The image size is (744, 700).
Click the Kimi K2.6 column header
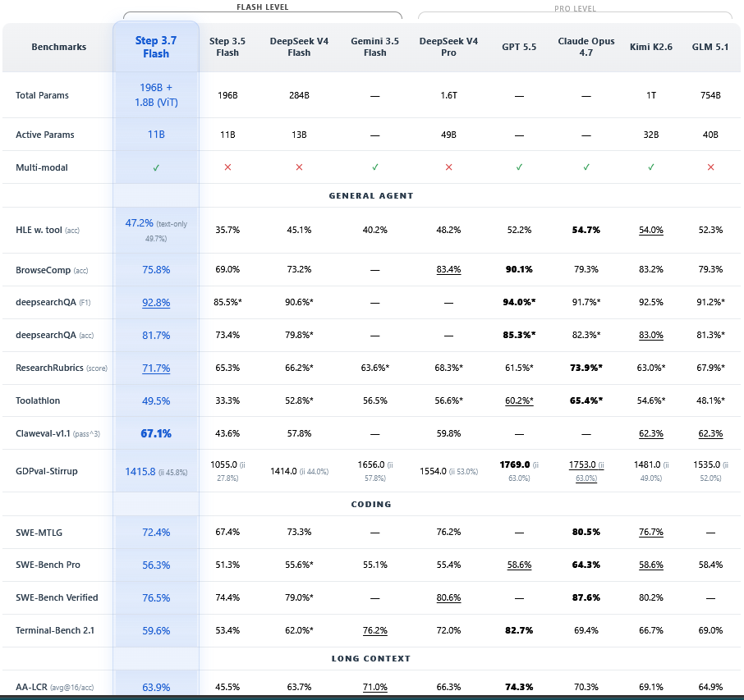tap(651, 47)
